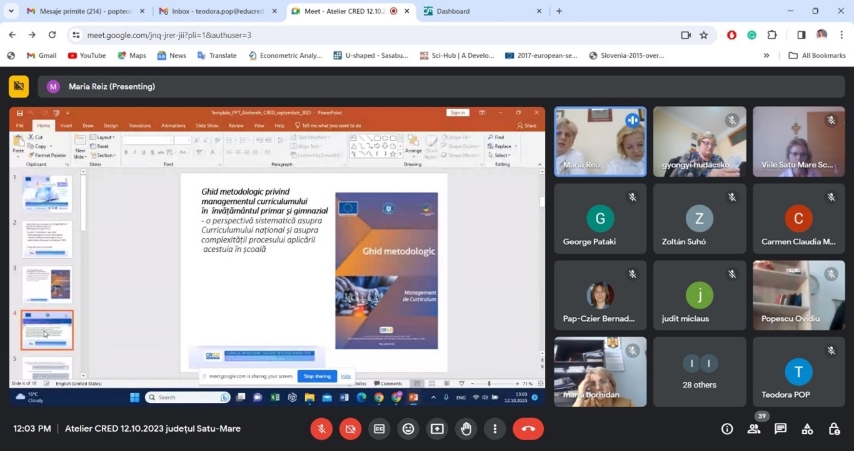854x451 pixels.
Task: Toggle closed captions button
Action: point(379,428)
